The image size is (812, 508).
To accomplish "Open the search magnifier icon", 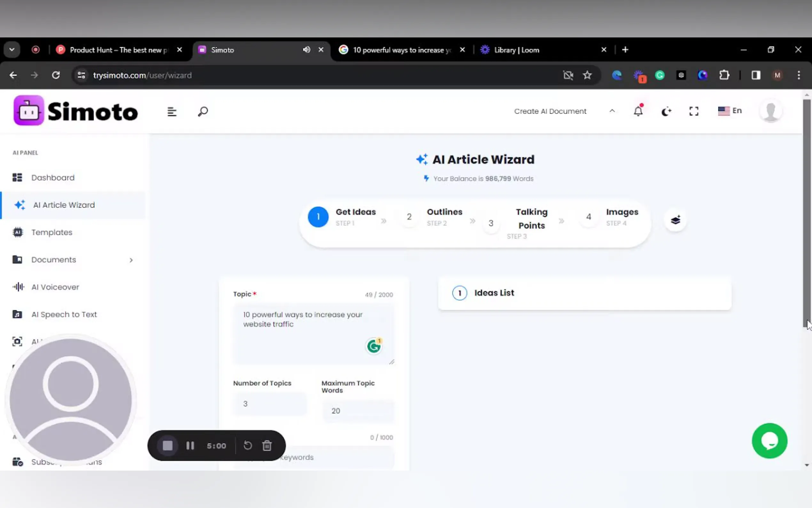I will 203,112.
